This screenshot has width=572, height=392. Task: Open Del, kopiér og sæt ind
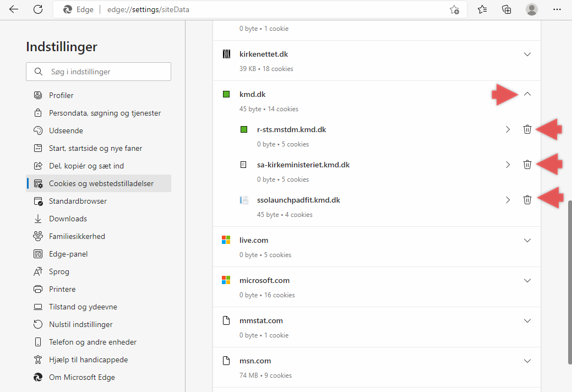point(99,166)
